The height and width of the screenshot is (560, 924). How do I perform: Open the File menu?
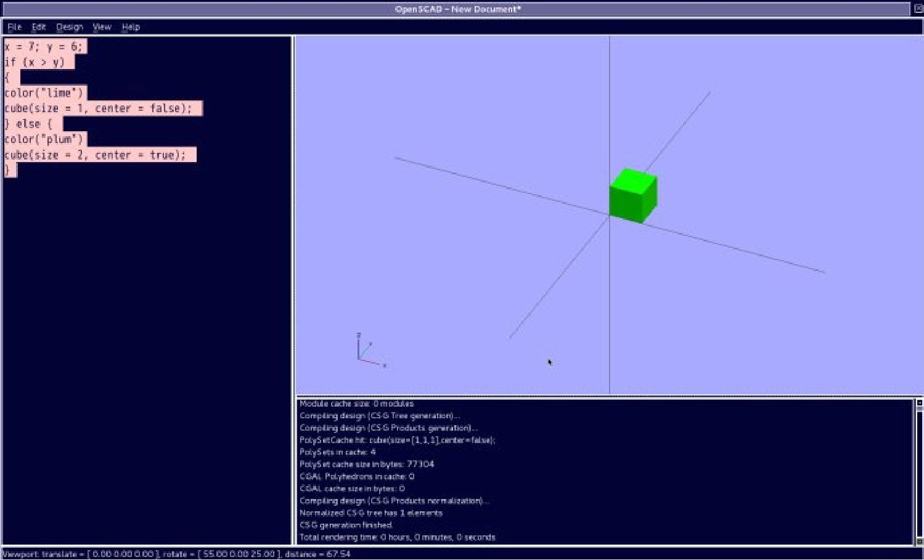click(14, 27)
